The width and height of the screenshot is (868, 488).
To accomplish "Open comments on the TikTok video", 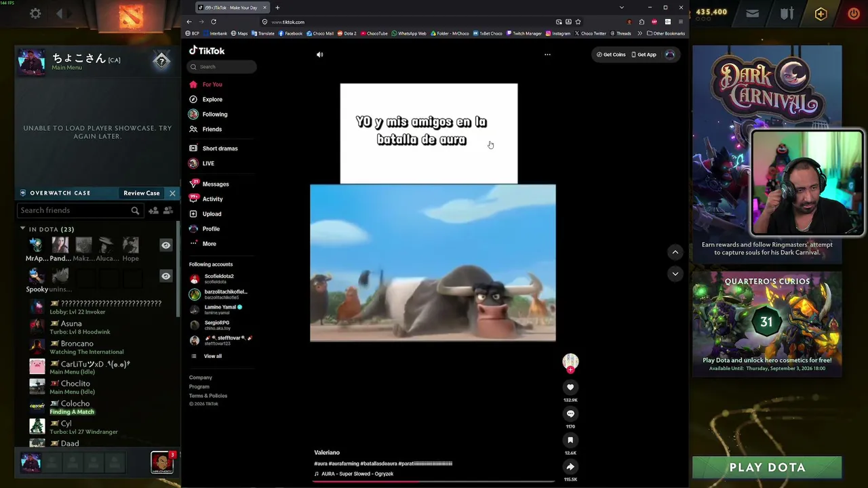I will click(x=570, y=413).
